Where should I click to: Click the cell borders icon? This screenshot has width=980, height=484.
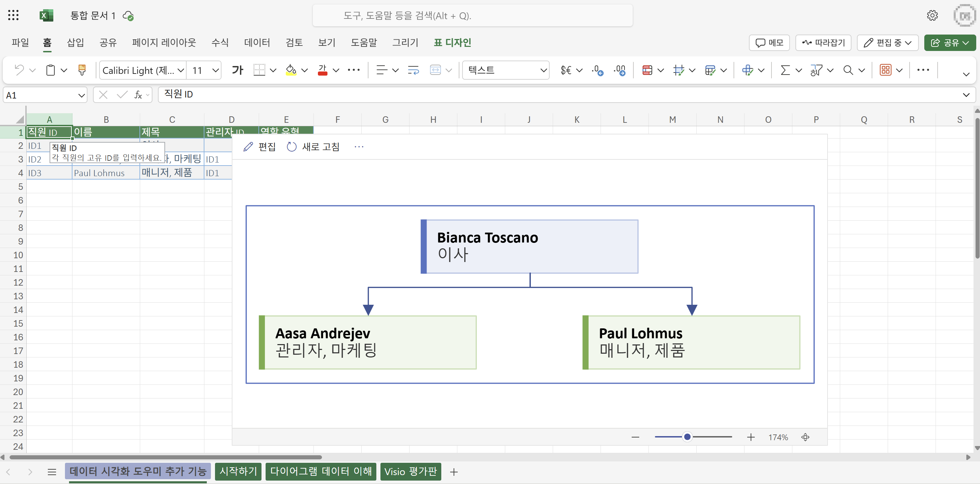pos(259,70)
